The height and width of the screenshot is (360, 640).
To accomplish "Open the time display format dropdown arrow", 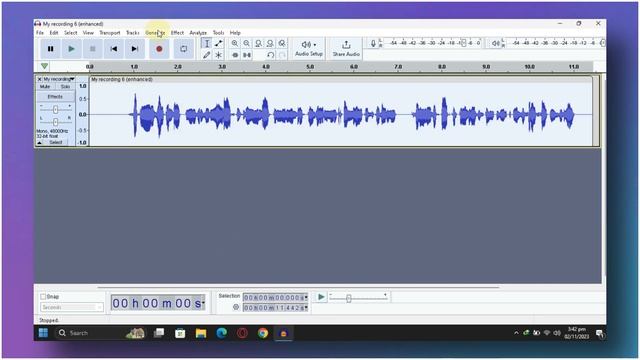I will [x=203, y=303].
